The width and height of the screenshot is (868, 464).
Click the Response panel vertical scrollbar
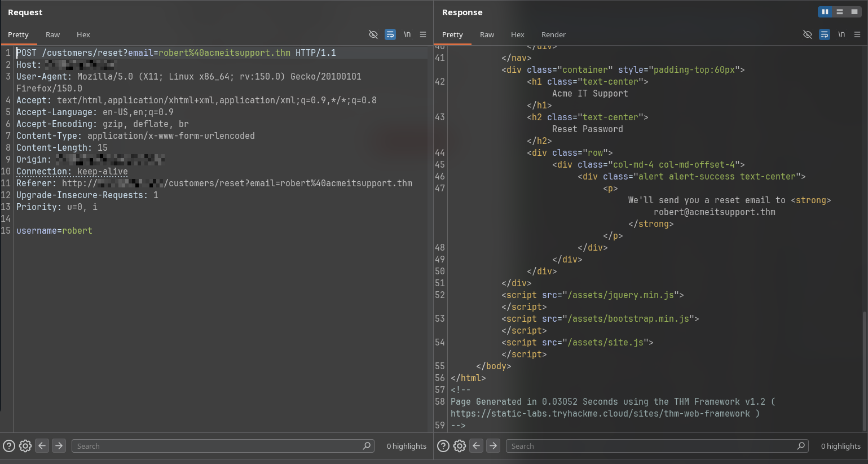click(864, 370)
